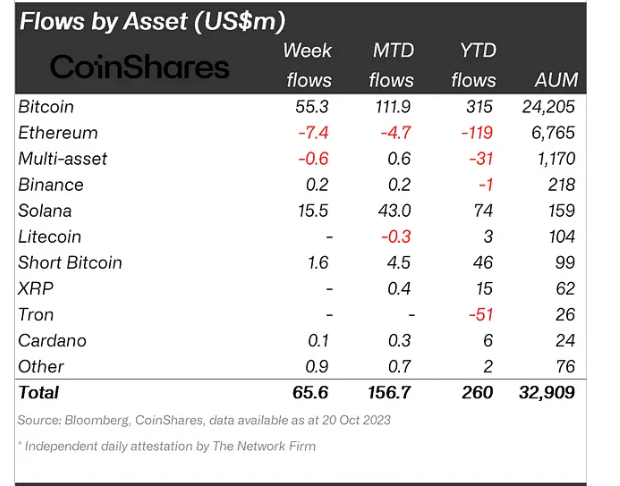Select the Bitcoin row label

pyautogui.click(x=46, y=106)
